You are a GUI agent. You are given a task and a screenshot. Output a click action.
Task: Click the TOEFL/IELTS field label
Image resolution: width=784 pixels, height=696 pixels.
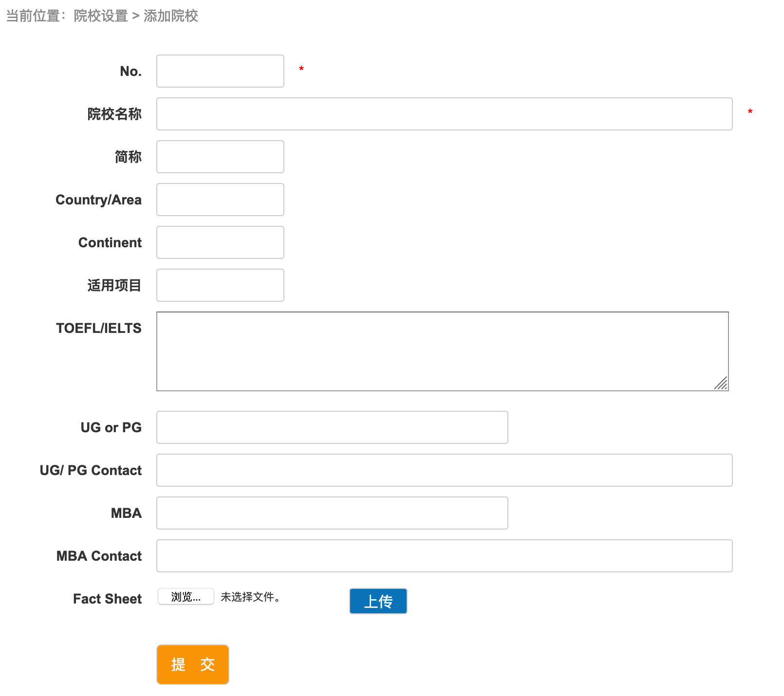99,328
